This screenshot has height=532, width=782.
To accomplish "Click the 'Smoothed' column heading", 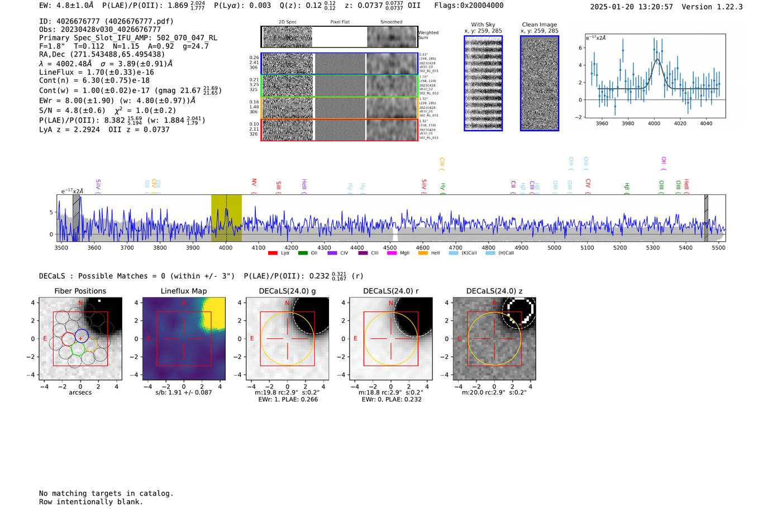I will 392,22.
